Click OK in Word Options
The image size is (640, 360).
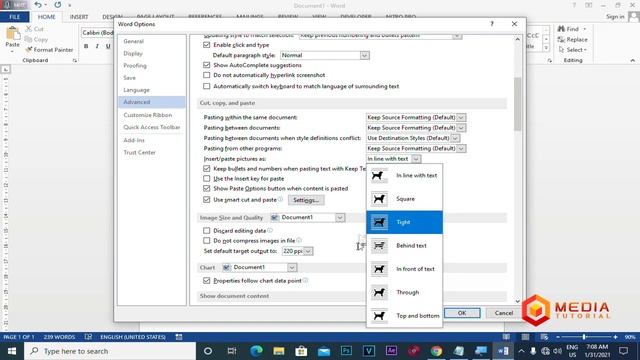point(462,313)
